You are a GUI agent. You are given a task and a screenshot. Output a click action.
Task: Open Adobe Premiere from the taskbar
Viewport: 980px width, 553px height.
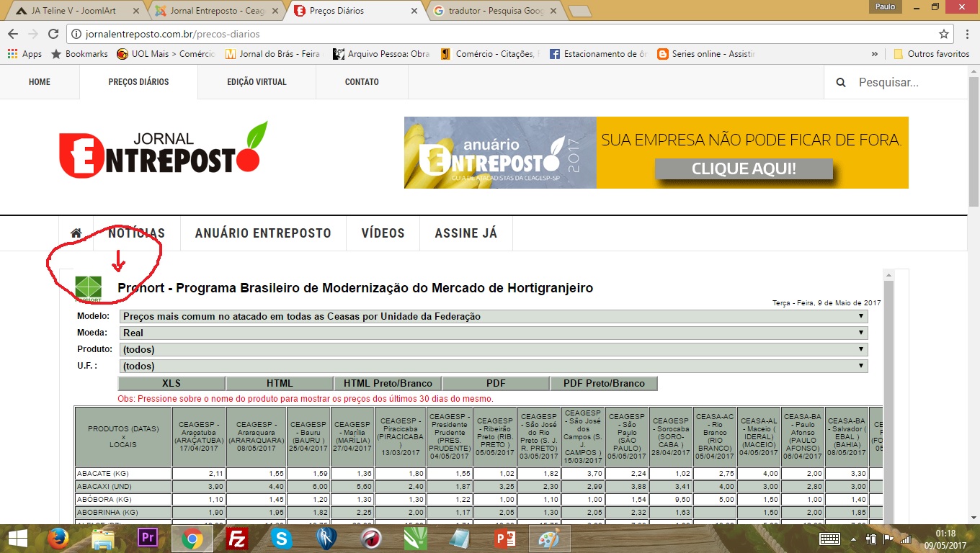(147, 539)
